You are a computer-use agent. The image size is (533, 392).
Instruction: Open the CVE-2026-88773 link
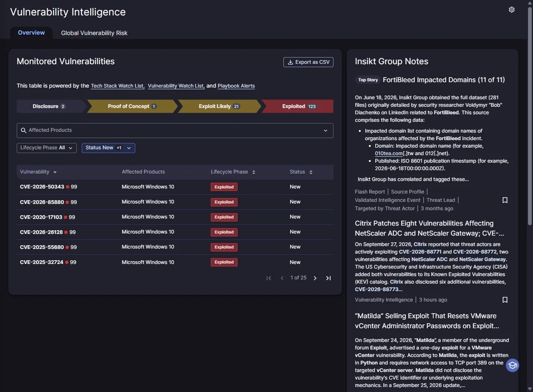pos(377,289)
